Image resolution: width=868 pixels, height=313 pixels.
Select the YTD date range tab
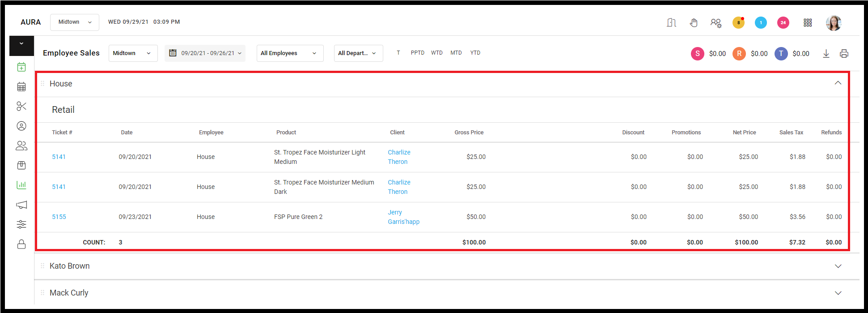475,53
